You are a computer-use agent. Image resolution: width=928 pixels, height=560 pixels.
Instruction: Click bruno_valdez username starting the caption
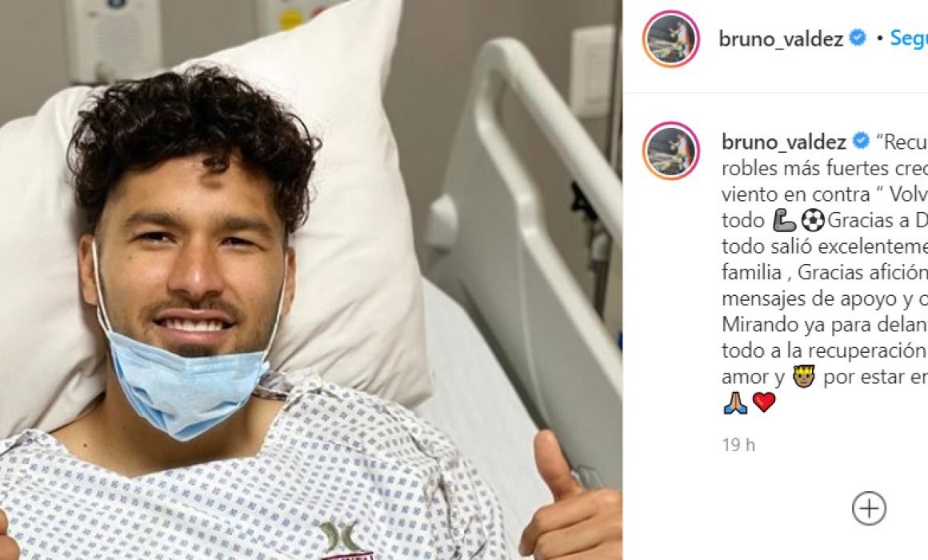point(783,142)
